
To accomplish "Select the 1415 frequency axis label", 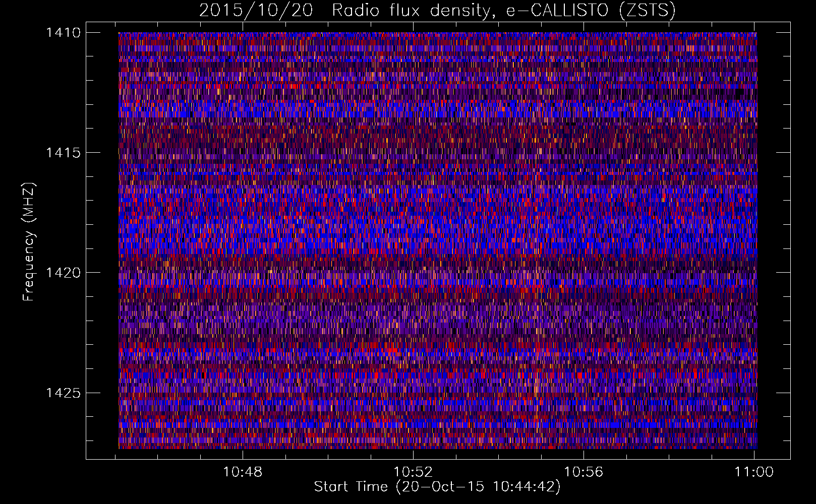I will click(63, 153).
